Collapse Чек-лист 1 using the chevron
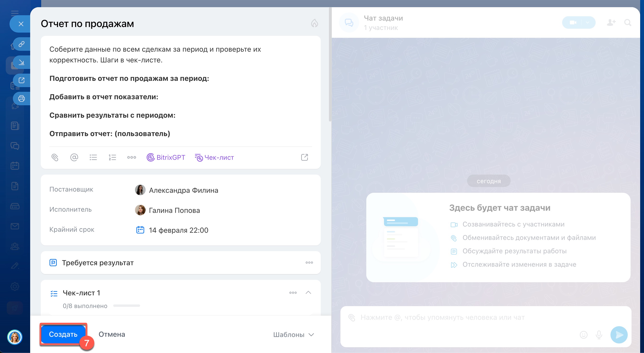This screenshot has height=353, width=644. click(x=308, y=292)
